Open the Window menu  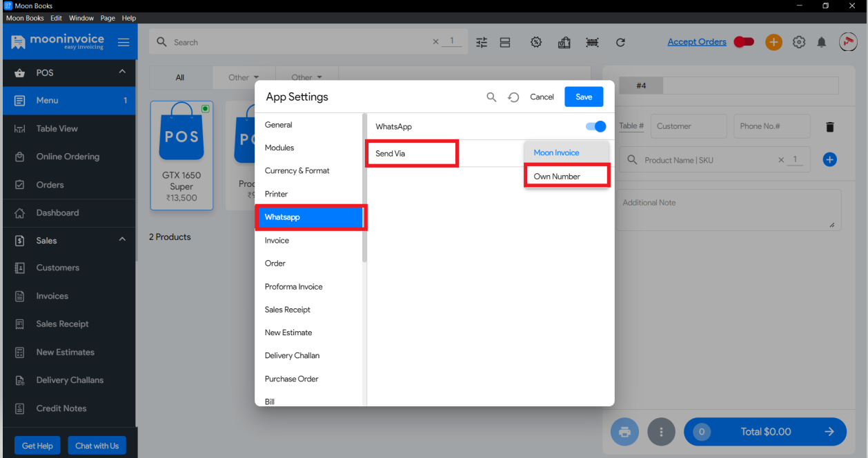pos(81,18)
